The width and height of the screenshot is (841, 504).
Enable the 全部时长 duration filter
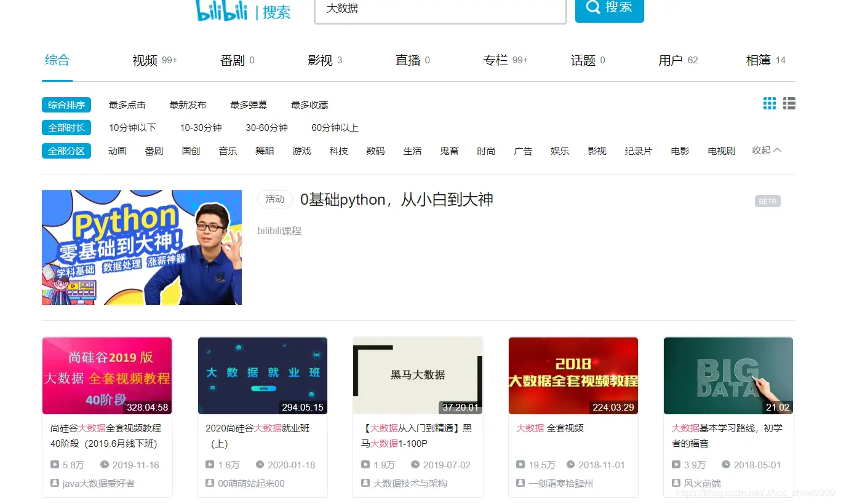66,127
